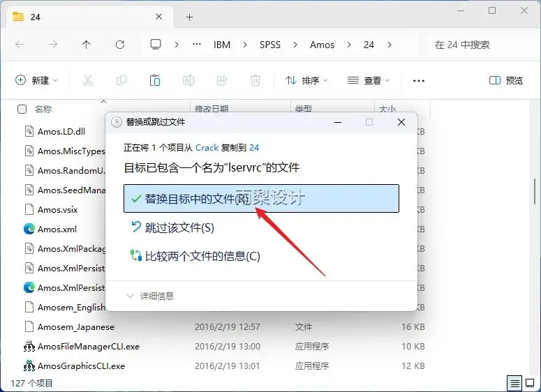Open a new tab with the plus button
541x392 pixels.
point(189,17)
